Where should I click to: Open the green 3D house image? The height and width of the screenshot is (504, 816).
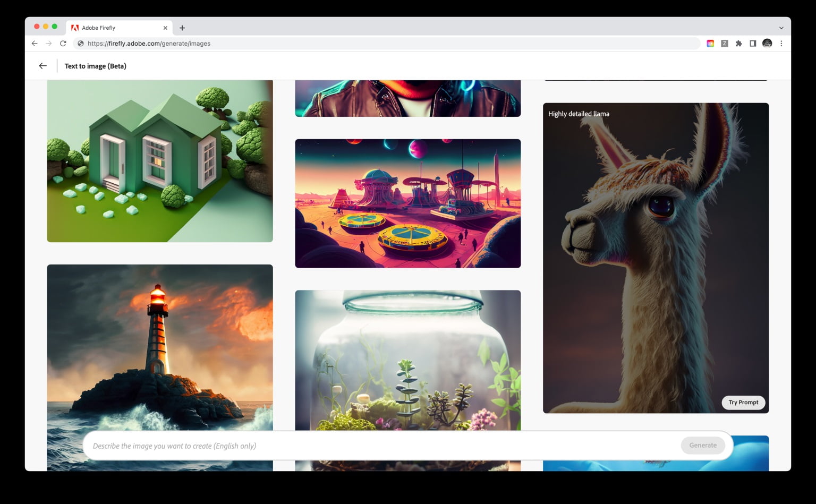159,159
